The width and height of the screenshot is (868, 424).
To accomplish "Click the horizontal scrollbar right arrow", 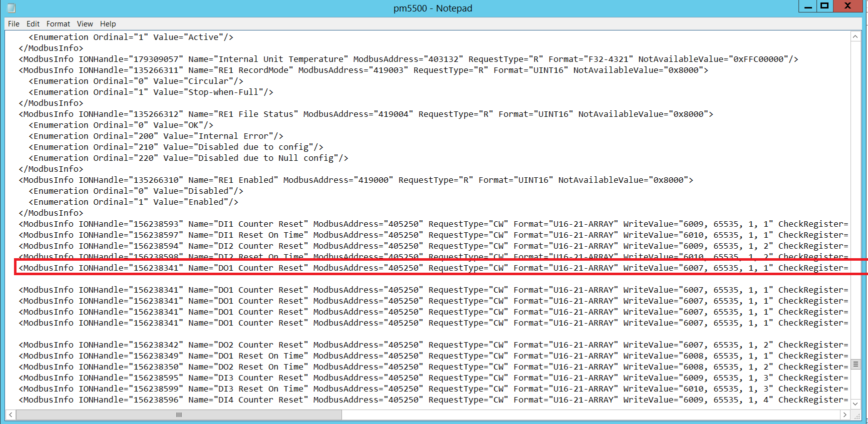I will click(x=845, y=415).
